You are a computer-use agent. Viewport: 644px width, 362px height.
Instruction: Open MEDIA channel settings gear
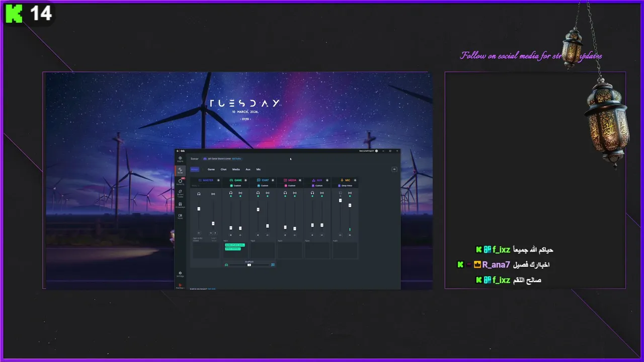coord(300,180)
